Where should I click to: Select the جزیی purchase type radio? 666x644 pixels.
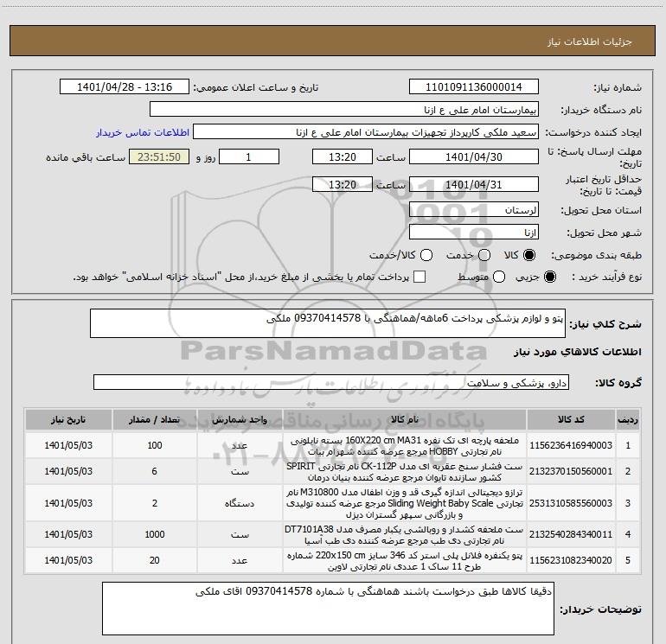click(x=550, y=277)
